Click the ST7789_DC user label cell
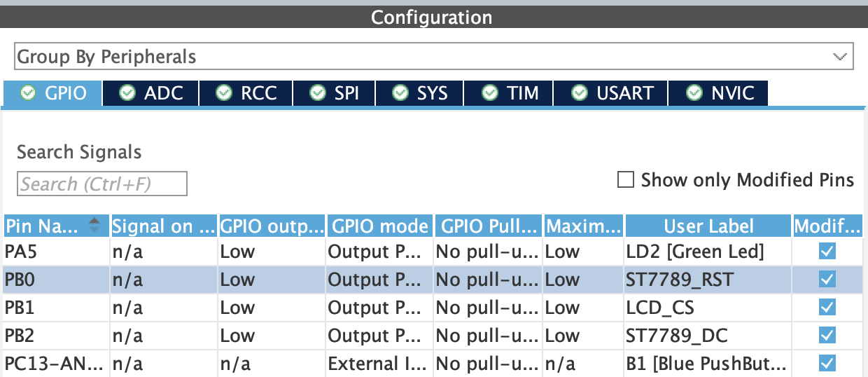Viewport: 868px width, 377px height. tap(708, 336)
